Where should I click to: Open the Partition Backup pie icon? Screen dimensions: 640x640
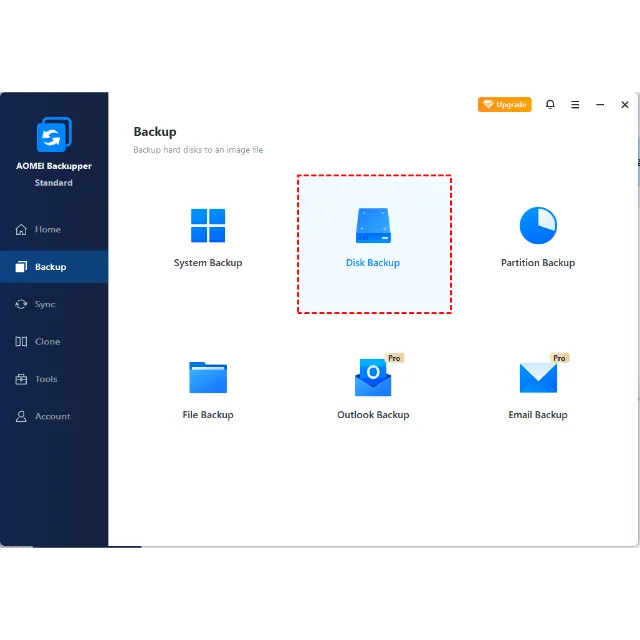pos(538,226)
